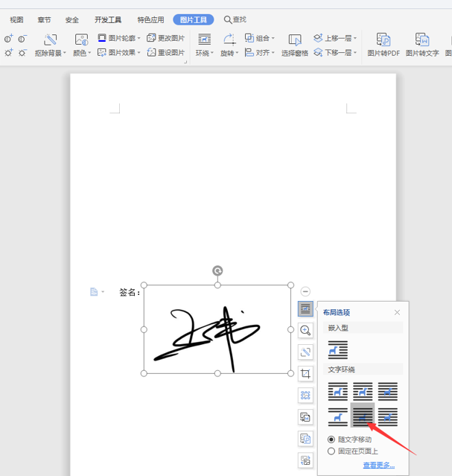Expand the 图片轮廓 outline dropdown
Viewport: 452px width, 476px height.
(x=139, y=38)
